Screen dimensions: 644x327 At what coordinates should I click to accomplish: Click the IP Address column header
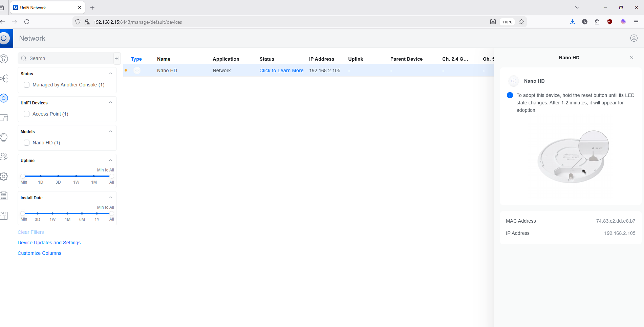click(321, 59)
